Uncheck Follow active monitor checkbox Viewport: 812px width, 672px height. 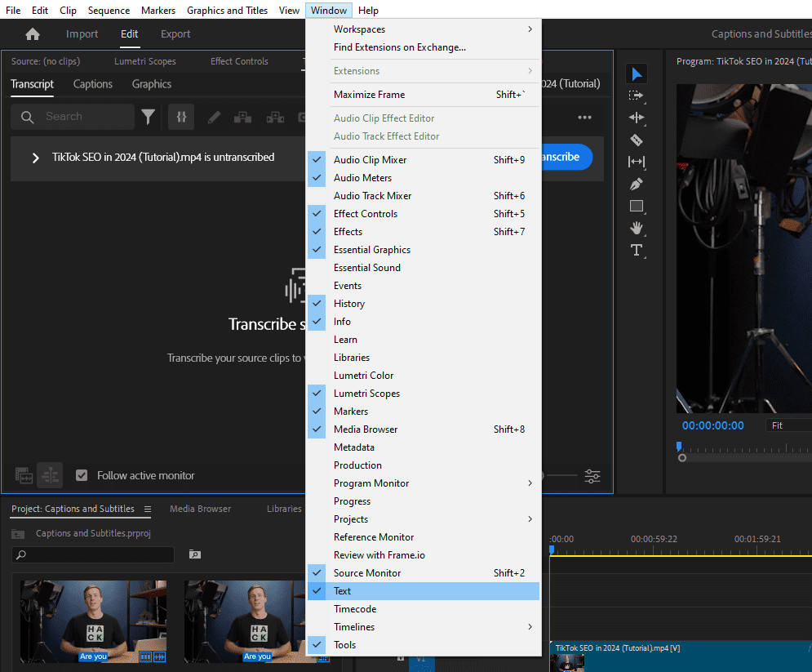(82, 475)
